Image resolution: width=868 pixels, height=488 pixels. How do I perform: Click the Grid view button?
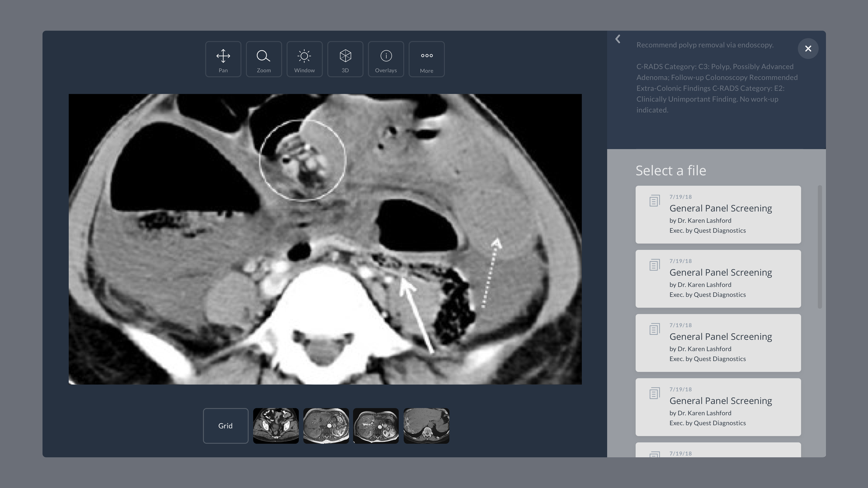225,426
